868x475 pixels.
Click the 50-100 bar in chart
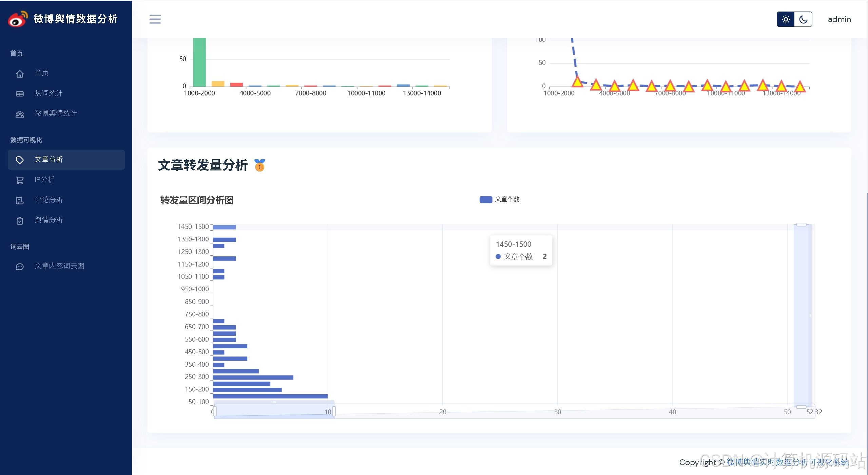pyautogui.click(x=270, y=396)
